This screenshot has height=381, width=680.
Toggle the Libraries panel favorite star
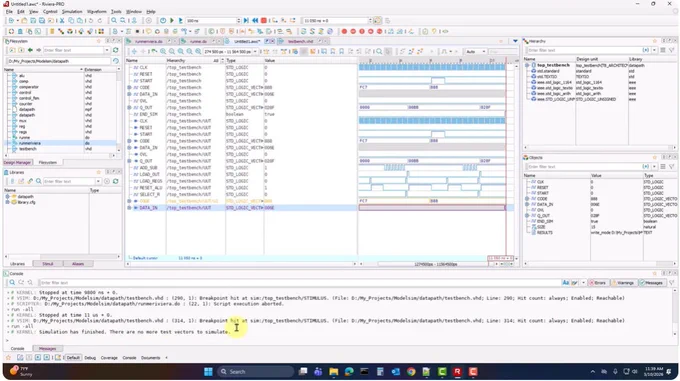(x=98, y=173)
